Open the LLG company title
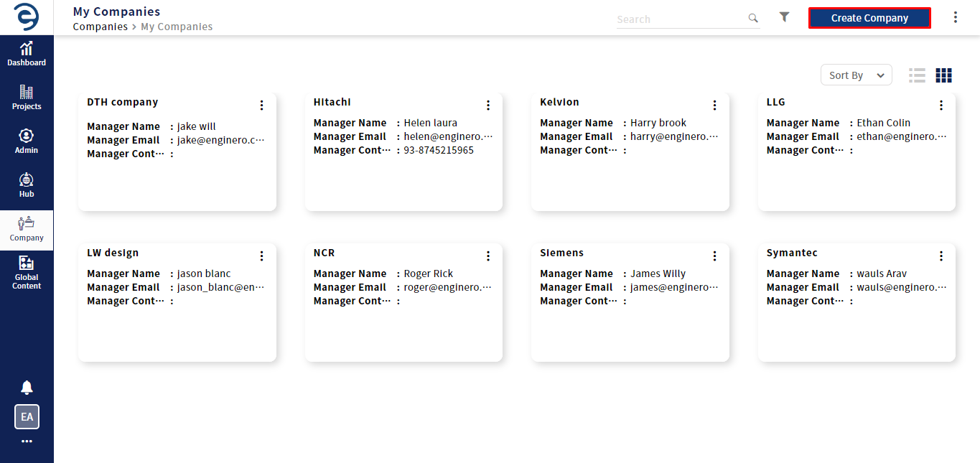This screenshot has height=463, width=980. (776, 102)
